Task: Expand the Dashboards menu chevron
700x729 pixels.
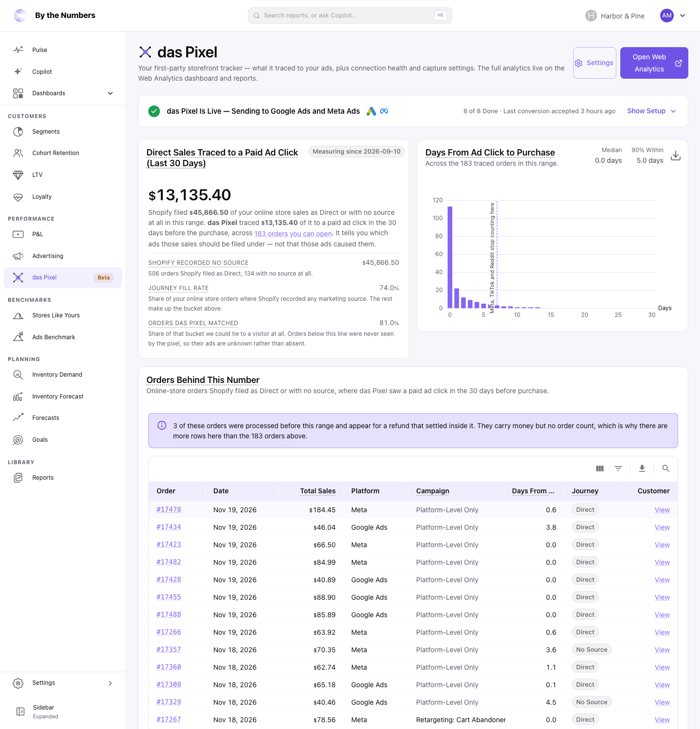Action: [110, 93]
